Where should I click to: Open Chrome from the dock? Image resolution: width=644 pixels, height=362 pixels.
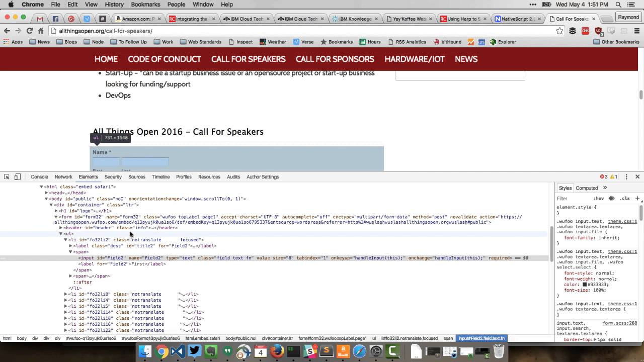click(x=162, y=351)
